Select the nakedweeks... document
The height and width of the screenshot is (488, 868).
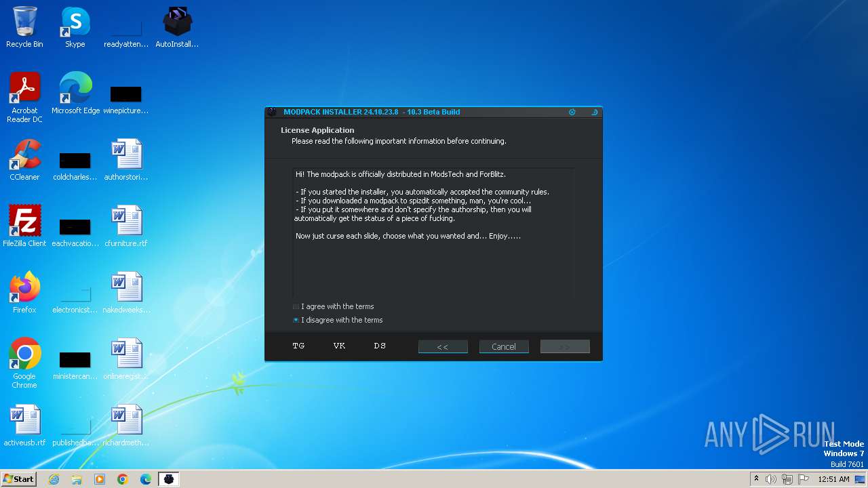pyautogui.click(x=126, y=293)
